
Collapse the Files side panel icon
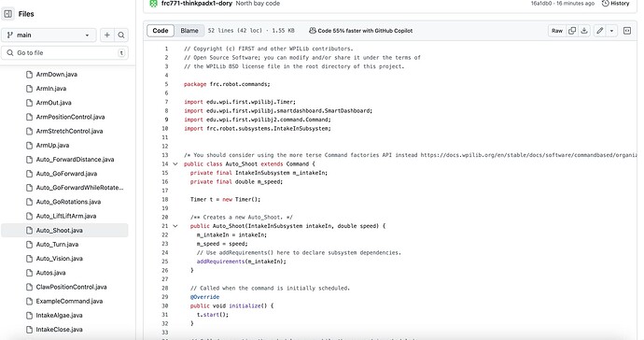(x=7, y=14)
